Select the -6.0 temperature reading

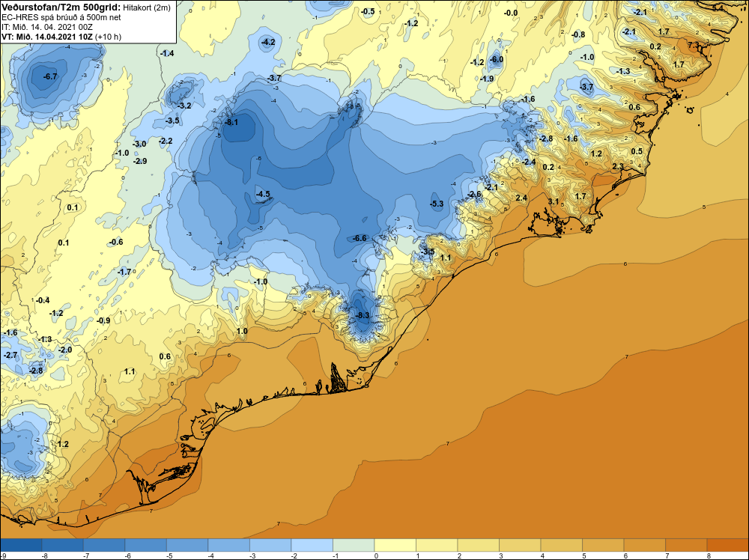(497, 59)
